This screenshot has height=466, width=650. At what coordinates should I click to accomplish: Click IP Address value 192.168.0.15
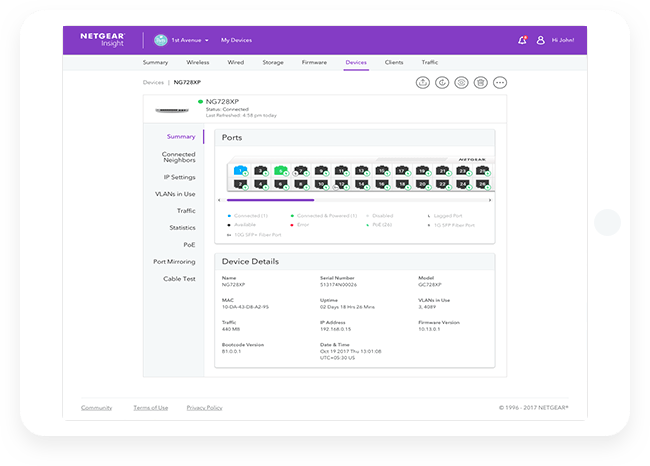coord(335,329)
